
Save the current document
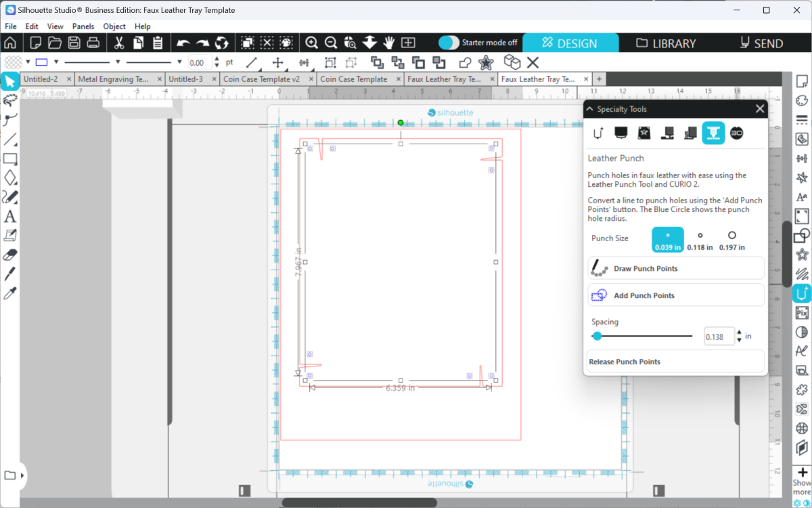(x=74, y=43)
